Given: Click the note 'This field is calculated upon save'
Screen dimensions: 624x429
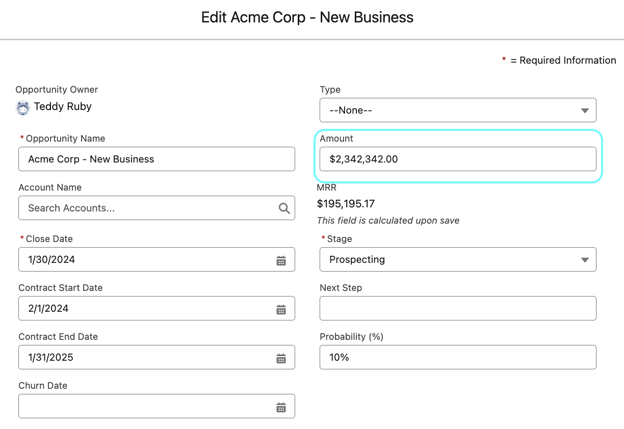Looking at the screenshot, I should coord(388,220).
